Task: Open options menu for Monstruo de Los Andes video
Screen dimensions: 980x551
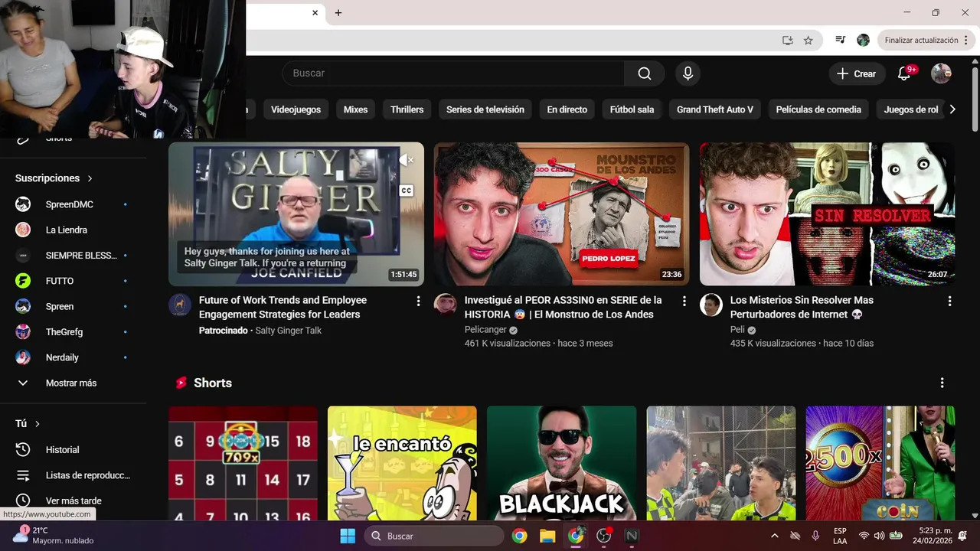Action: (x=684, y=302)
